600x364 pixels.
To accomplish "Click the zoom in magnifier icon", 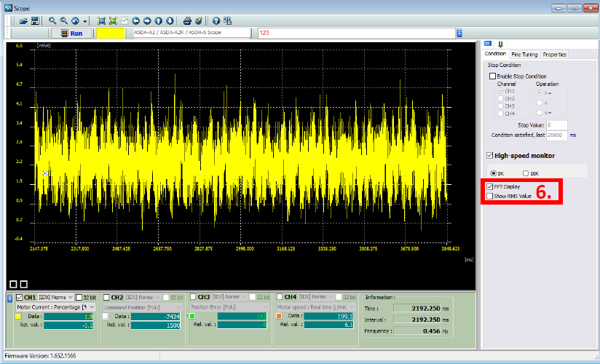I will point(52,20).
